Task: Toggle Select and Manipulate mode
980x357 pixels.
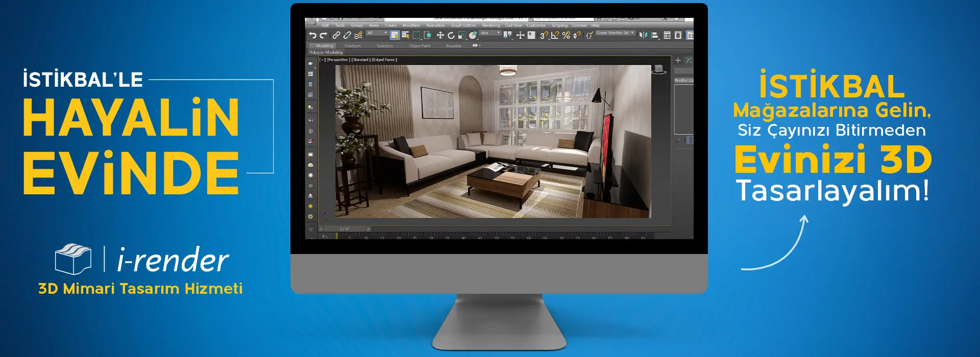Action: pos(520,35)
